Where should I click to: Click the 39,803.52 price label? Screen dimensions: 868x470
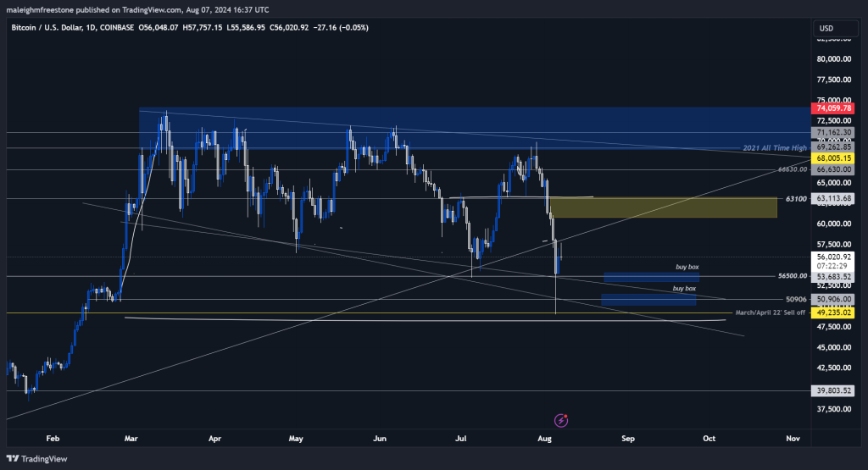(832, 391)
